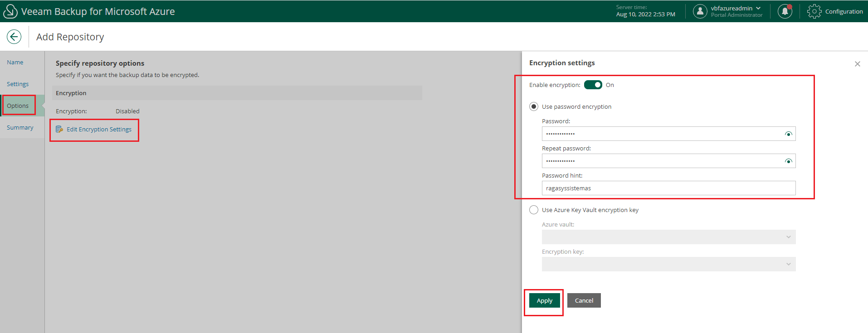
Task: Toggle Enable encryption switch off
Action: 593,85
